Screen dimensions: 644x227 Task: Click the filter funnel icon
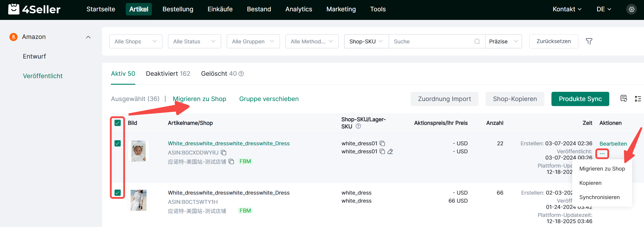589,41
